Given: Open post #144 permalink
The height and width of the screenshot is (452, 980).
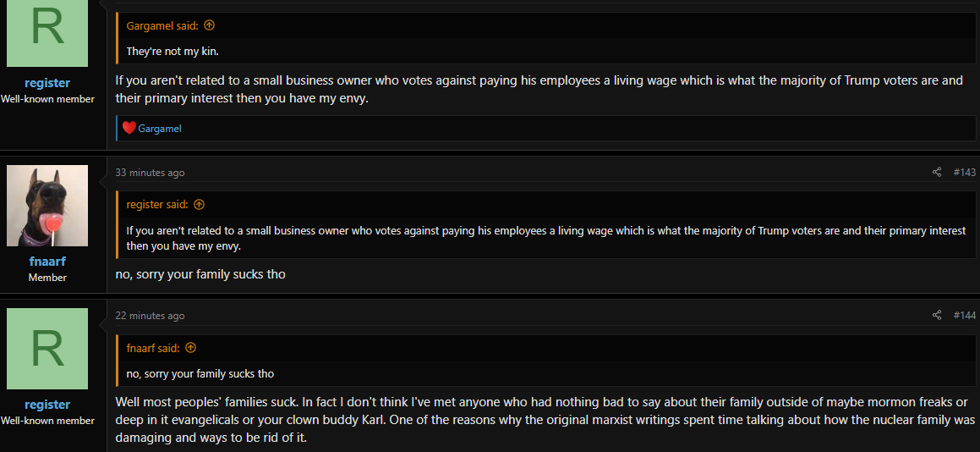Looking at the screenshot, I should click(x=965, y=315).
